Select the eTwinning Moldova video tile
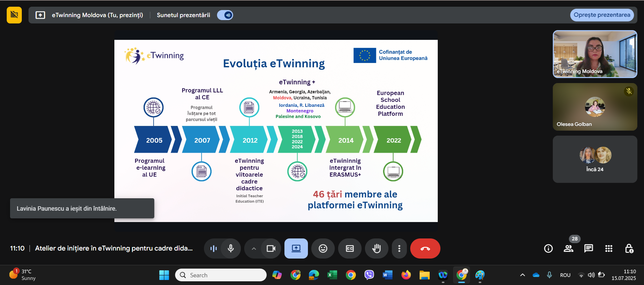This screenshot has height=285, width=644. click(x=595, y=54)
